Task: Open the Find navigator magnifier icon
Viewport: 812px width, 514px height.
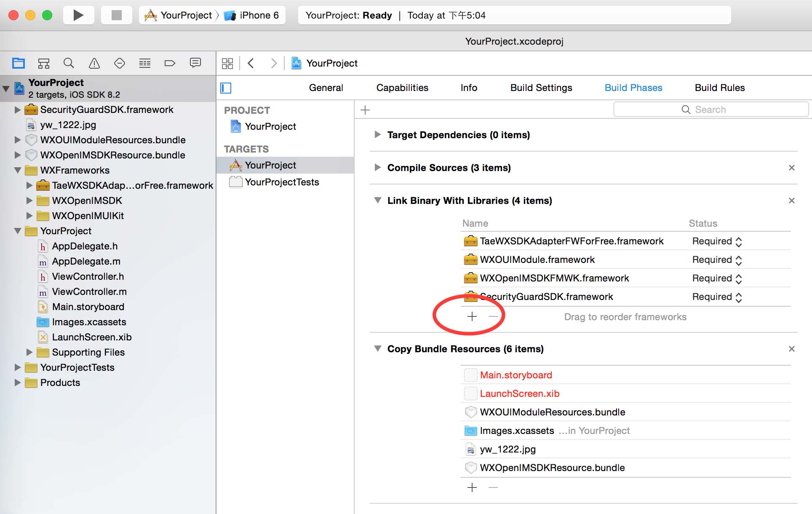Action: pyautogui.click(x=69, y=64)
